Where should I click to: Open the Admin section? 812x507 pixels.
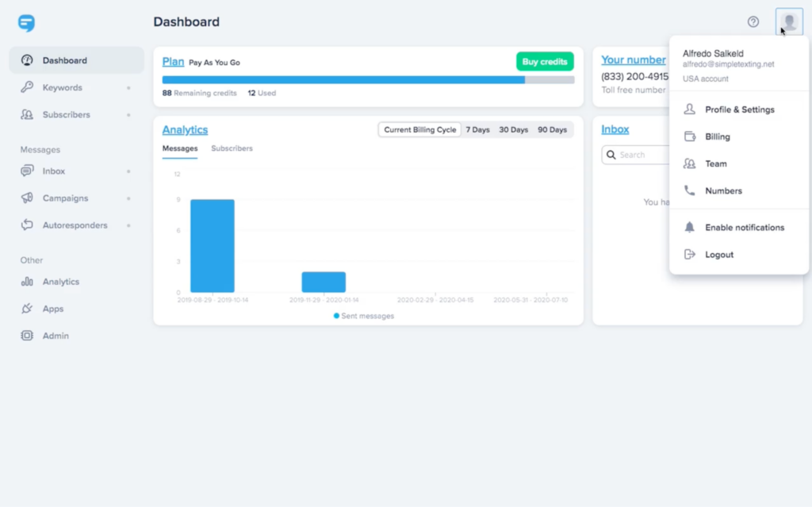(56, 335)
